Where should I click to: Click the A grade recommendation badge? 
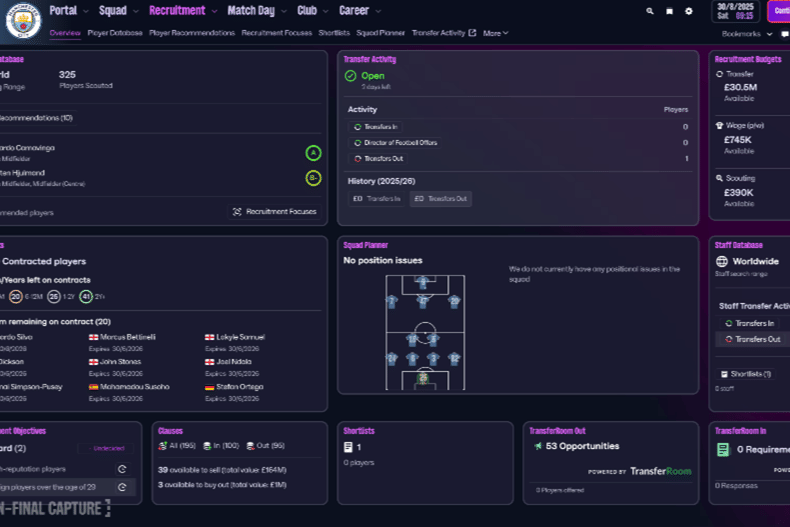pyautogui.click(x=313, y=153)
